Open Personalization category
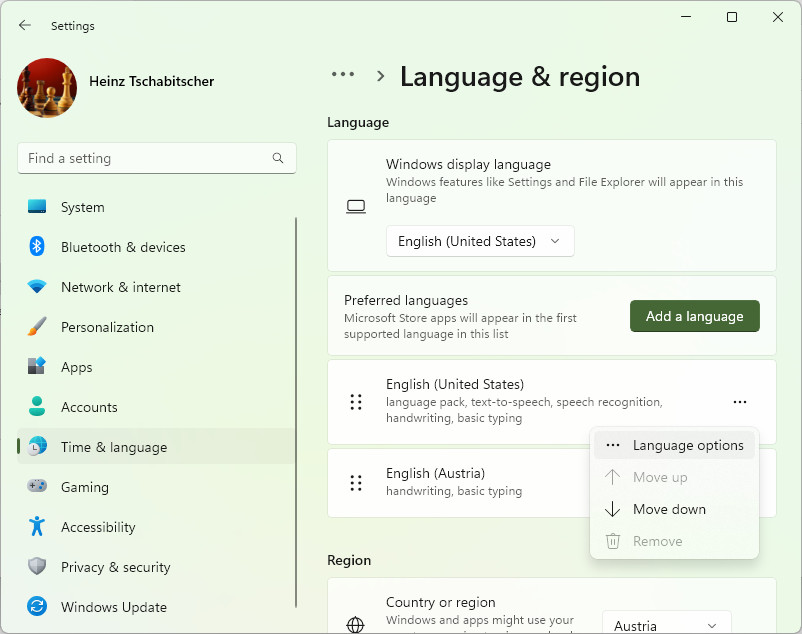802x634 pixels. (x=156, y=327)
